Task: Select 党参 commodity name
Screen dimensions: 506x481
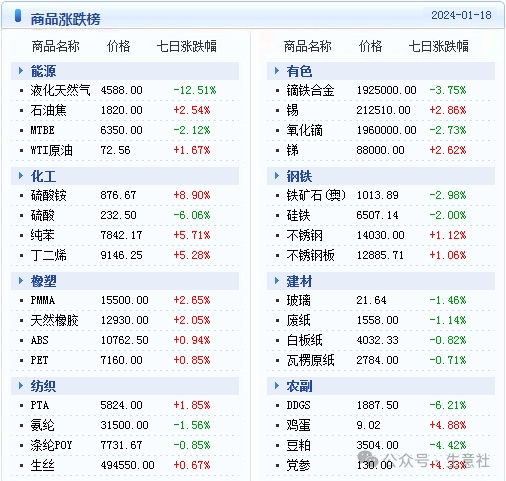Action: coord(298,465)
